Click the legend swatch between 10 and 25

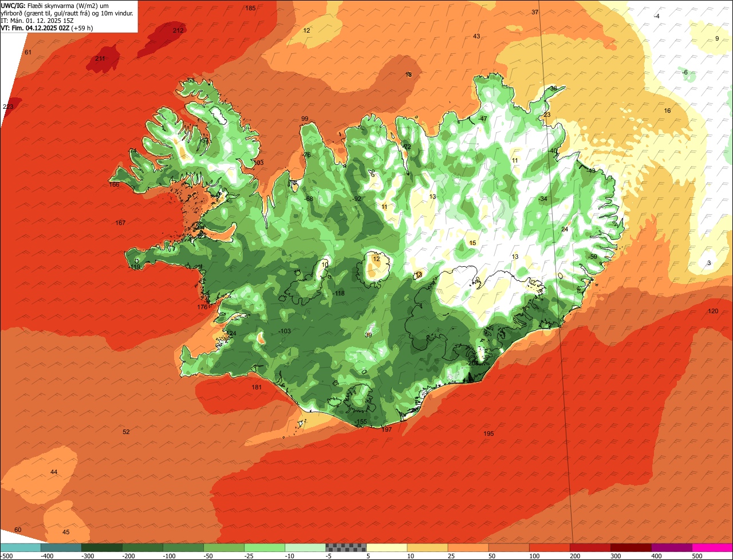[427, 547]
